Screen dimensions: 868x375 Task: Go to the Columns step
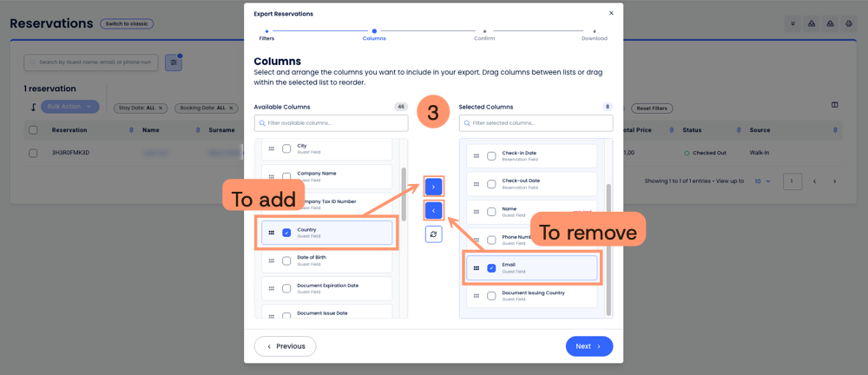point(374,36)
